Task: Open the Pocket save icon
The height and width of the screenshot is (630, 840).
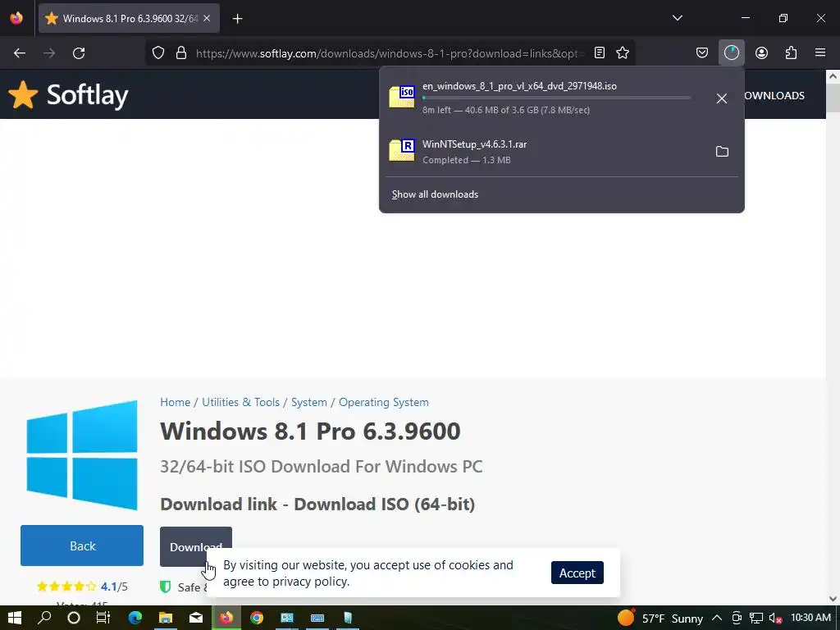Action: (702, 53)
